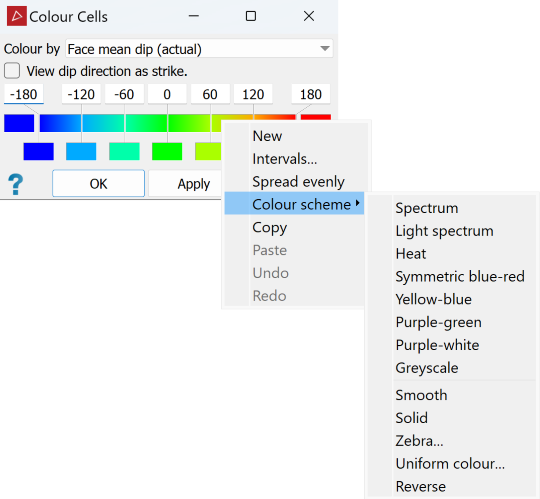Pick the dark blue lower-limit swatch
540x499 pixels.
(19, 123)
